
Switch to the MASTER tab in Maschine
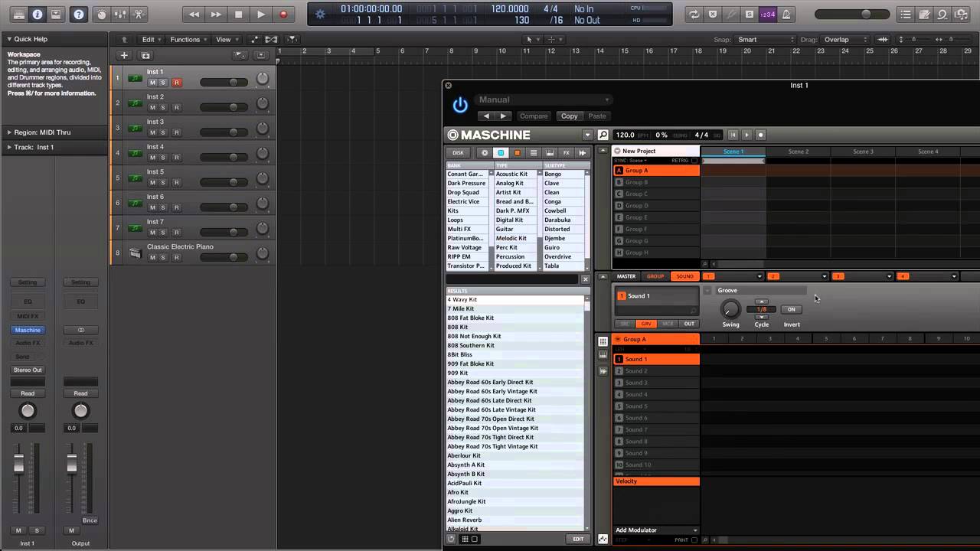pyautogui.click(x=626, y=276)
